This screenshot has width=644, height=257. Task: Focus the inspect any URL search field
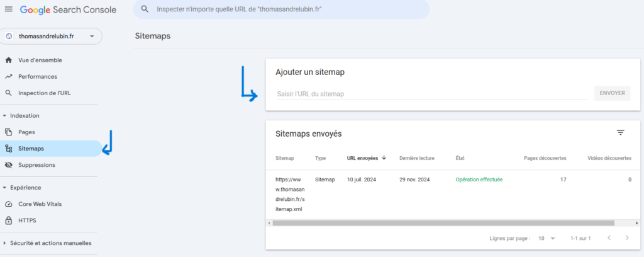(281, 9)
